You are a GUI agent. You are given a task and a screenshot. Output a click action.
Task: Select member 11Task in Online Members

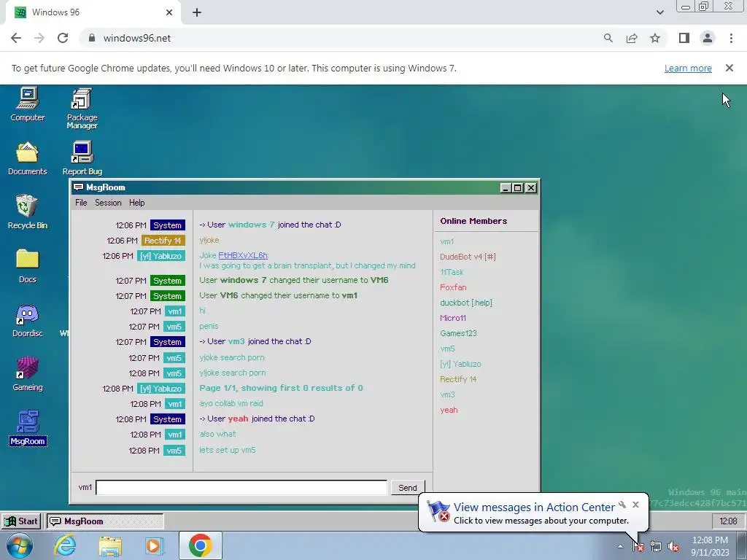(452, 272)
